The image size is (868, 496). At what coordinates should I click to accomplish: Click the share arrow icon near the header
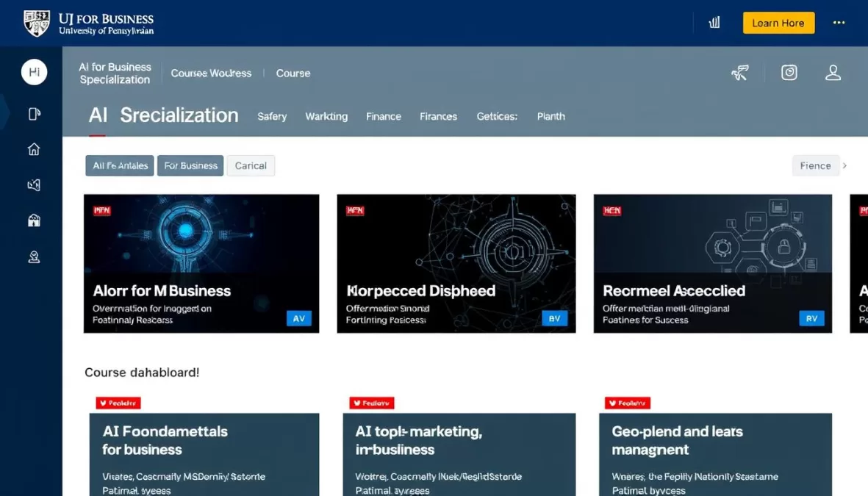740,72
